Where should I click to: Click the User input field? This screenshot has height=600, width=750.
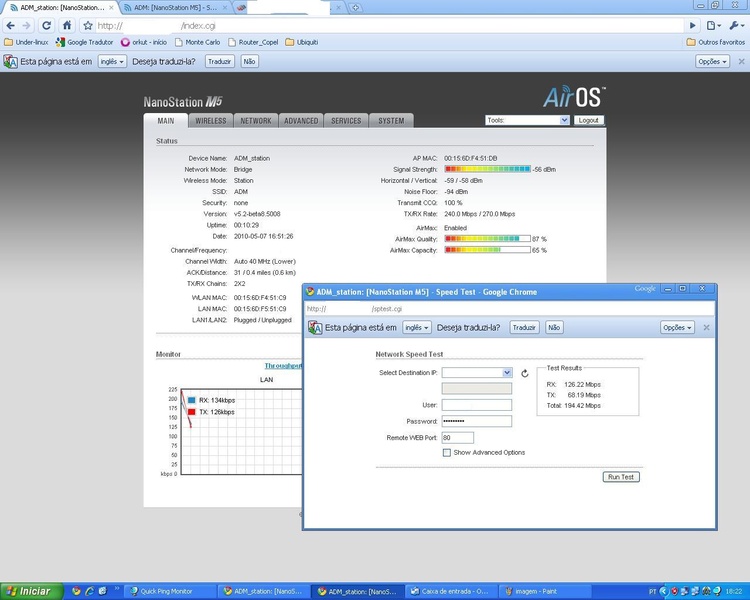coord(477,405)
